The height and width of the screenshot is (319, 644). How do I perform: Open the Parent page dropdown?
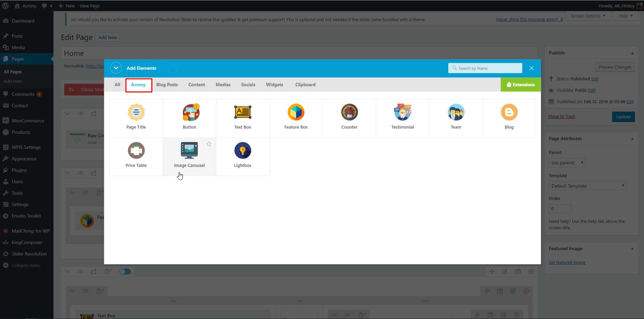tap(567, 163)
